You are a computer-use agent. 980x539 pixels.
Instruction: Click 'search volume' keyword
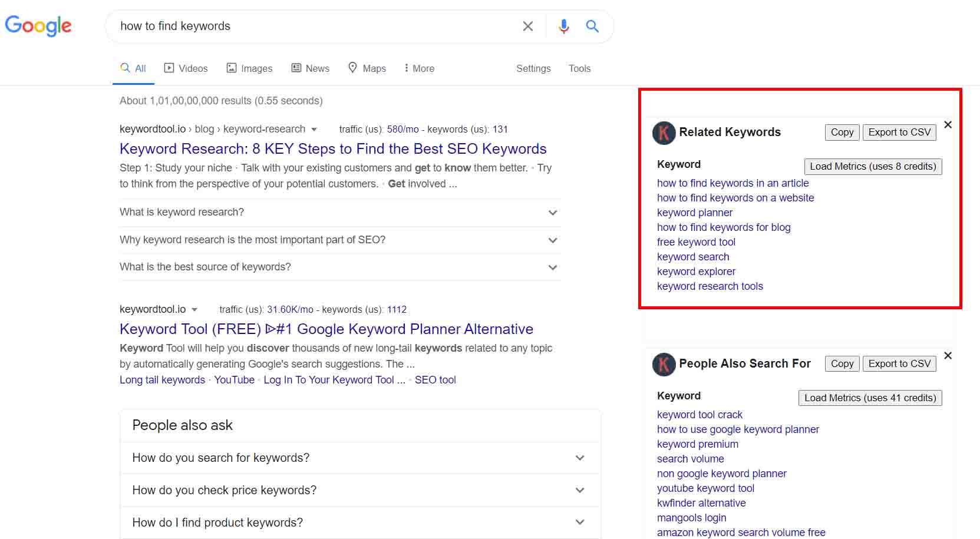point(690,459)
